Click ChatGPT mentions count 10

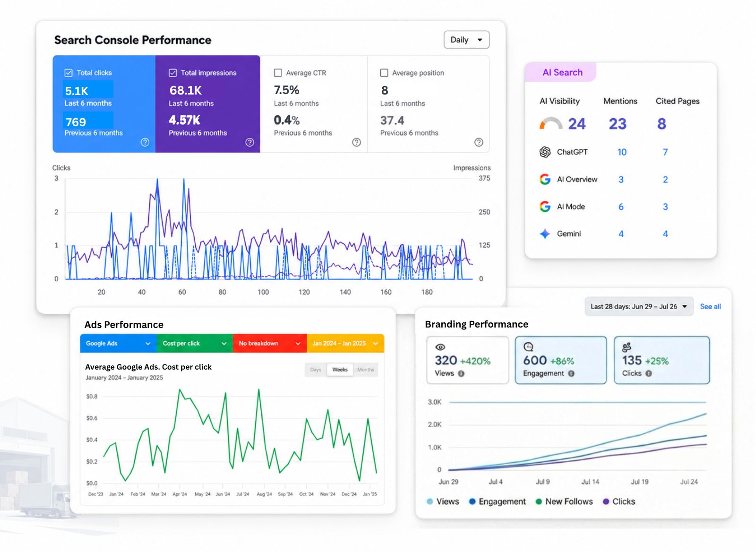pos(622,152)
